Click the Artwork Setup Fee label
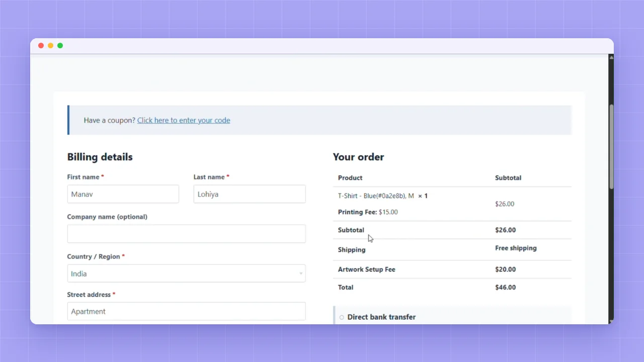 pyautogui.click(x=367, y=269)
